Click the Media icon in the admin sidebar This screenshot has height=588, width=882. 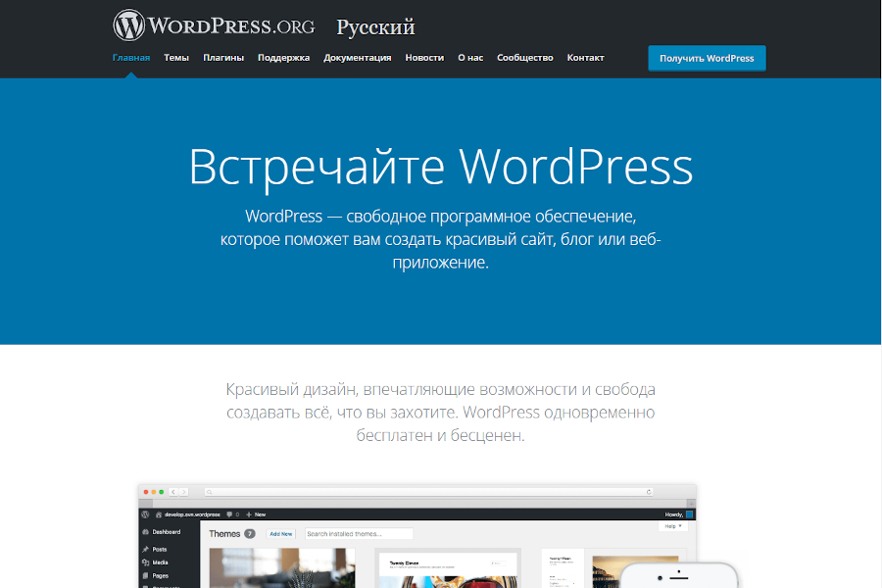pos(145,563)
